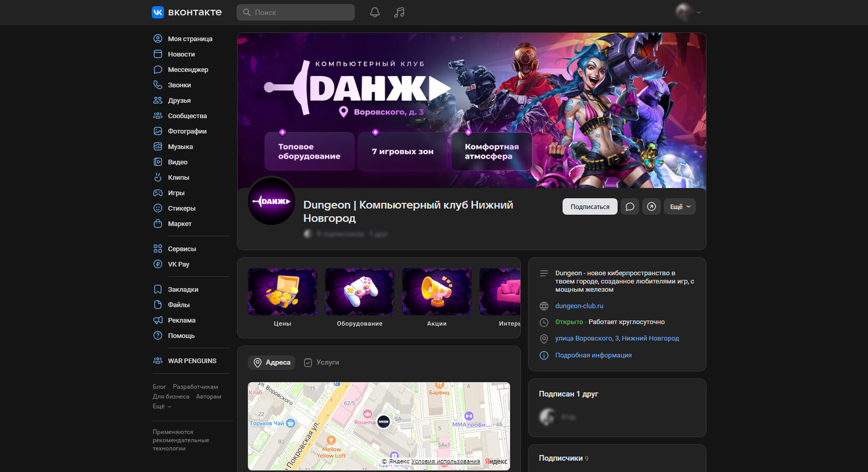Open the dungeon-club.ru website link

coord(579,306)
